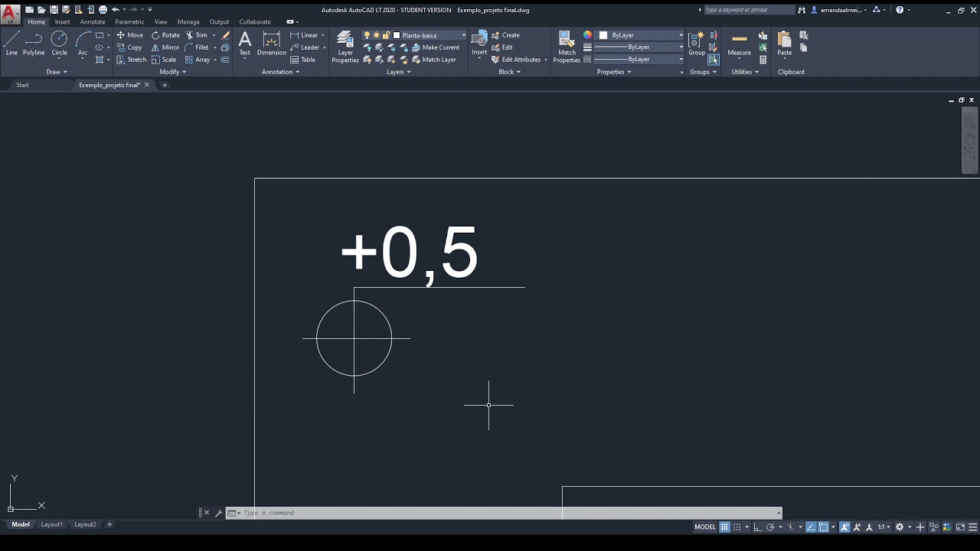Open the Layer Properties manager
The height and width of the screenshot is (551, 980).
(x=345, y=47)
